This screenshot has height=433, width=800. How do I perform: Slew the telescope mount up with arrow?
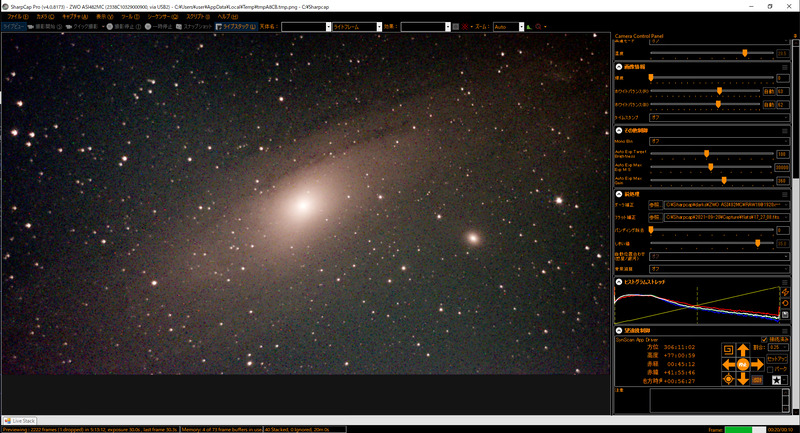(743, 350)
